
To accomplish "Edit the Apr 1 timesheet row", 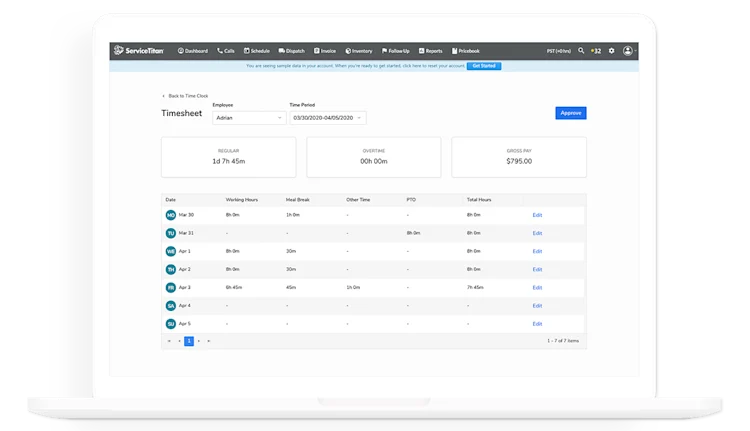I will pos(537,251).
